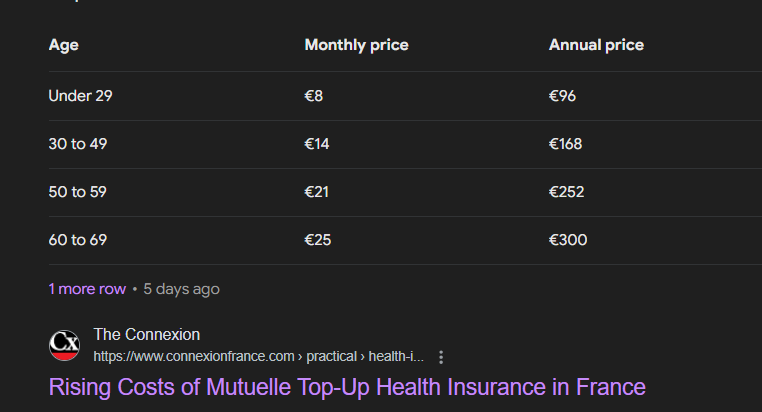This screenshot has height=412, width=762.
Task: Click the 'Age' column header
Action: [x=64, y=45]
